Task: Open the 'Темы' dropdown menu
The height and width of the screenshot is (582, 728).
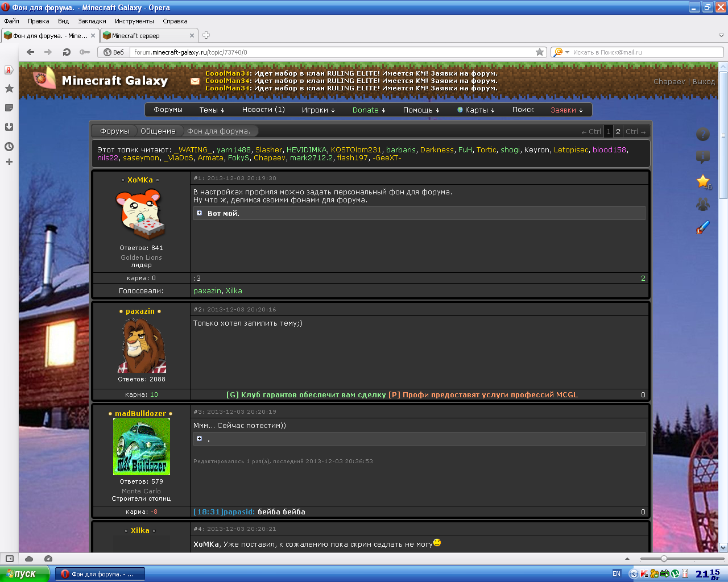Action: [x=212, y=110]
